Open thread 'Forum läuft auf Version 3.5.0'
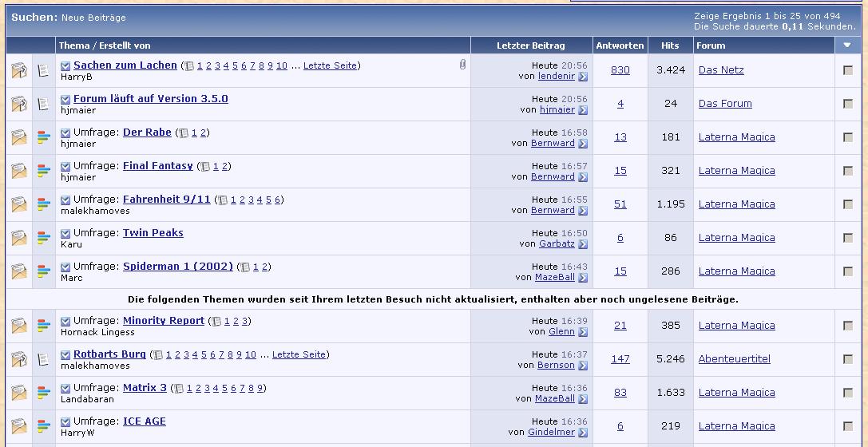 coord(150,99)
